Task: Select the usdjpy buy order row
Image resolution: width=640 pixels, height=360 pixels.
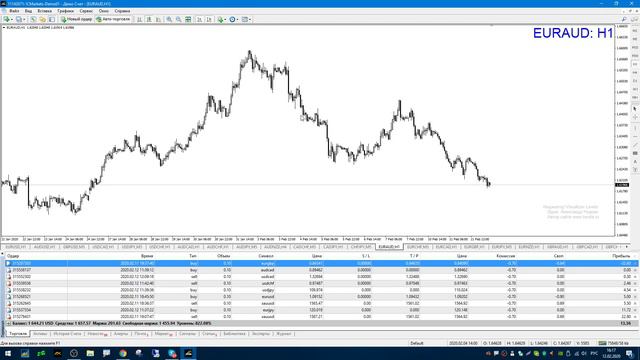Action: tap(320, 290)
